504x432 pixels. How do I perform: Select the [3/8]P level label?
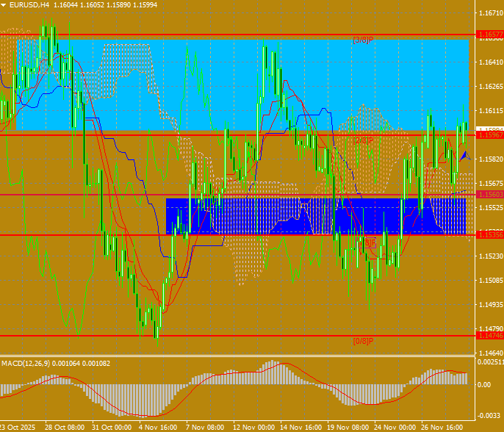point(363,40)
